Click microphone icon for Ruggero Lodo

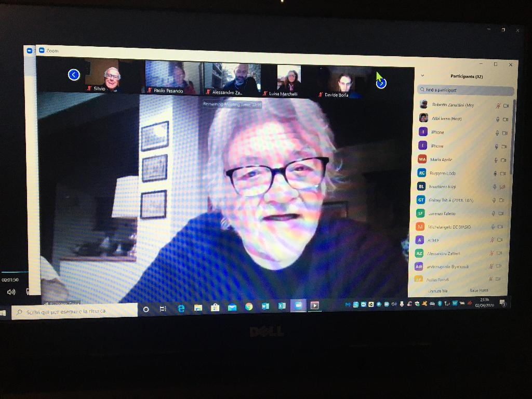495,174
